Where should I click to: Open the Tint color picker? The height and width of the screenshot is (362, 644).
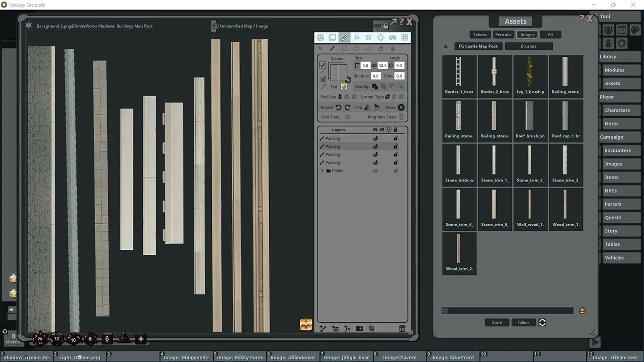[344, 86]
